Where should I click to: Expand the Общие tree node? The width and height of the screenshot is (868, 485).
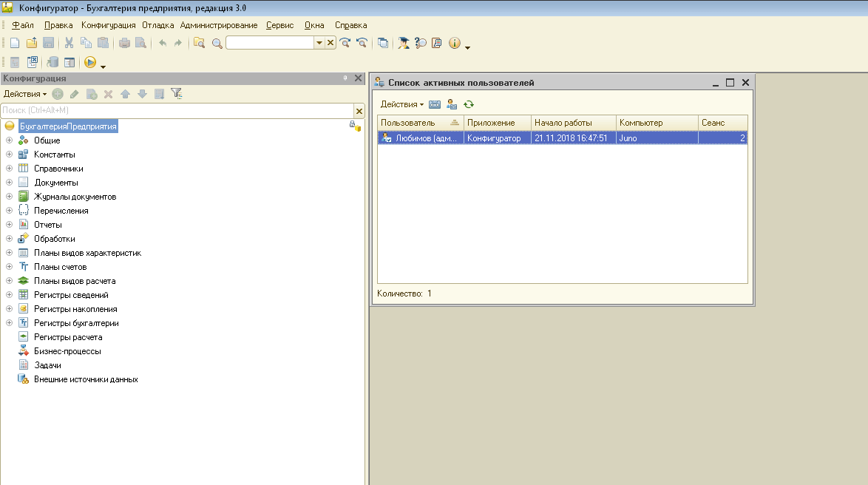[x=9, y=140]
